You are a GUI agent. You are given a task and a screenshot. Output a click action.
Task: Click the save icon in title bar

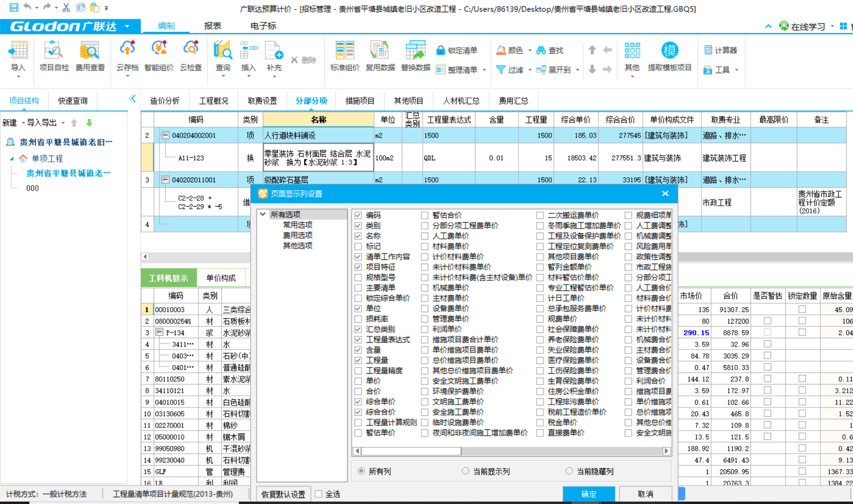point(14,7)
